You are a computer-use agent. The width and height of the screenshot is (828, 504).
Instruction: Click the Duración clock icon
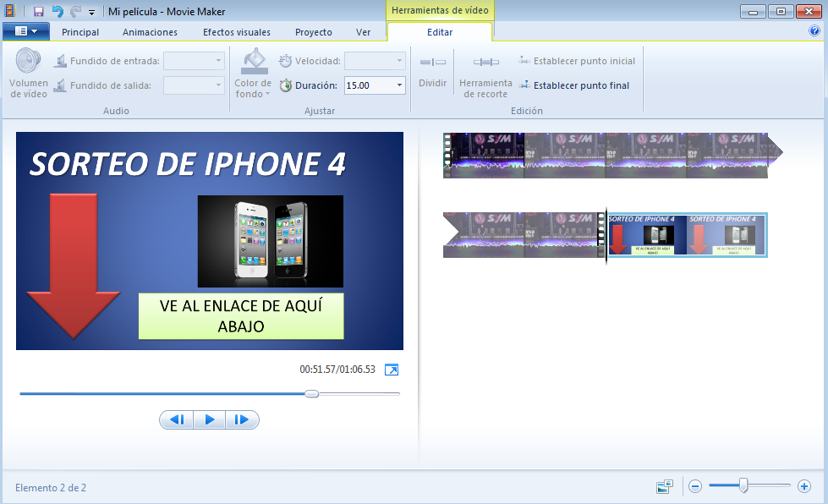coord(286,85)
